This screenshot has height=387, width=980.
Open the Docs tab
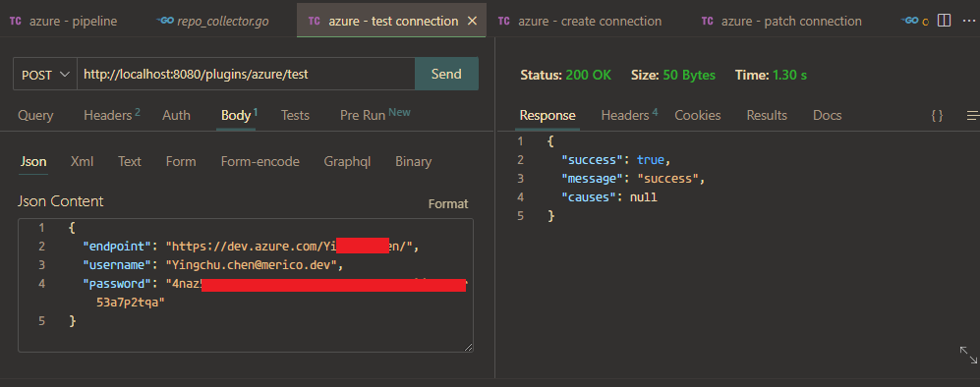[x=827, y=116]
